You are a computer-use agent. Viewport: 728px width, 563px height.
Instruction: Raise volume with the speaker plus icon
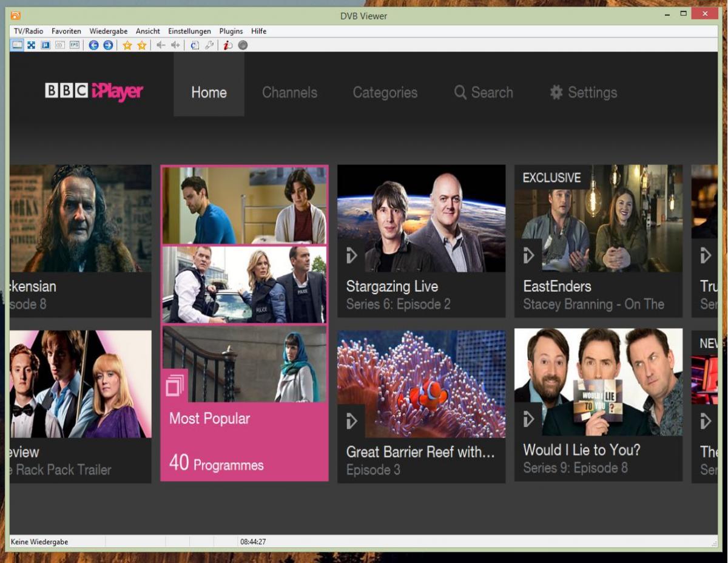175,45
